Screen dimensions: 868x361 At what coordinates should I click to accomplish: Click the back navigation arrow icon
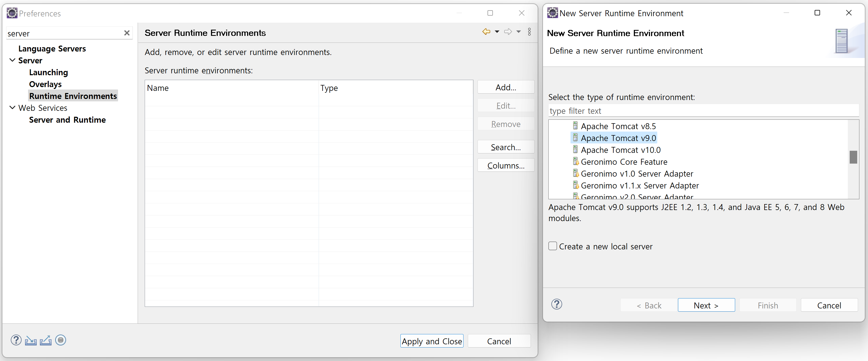click(486, 32)
